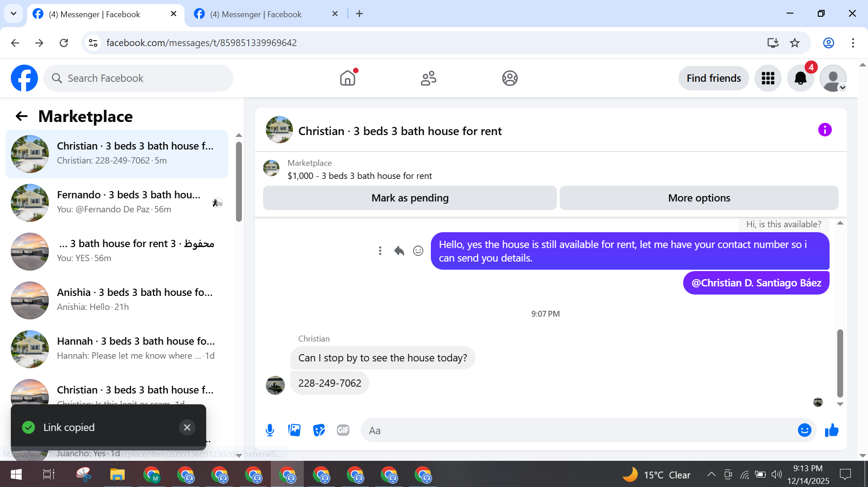Open the account profile avatar menu
Screen dimensions: 868x487
point(833,78)
